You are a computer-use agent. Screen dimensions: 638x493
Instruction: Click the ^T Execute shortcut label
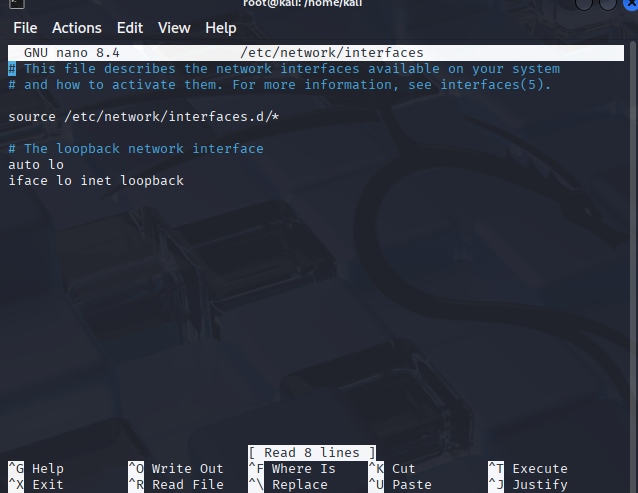coord(528,468)
